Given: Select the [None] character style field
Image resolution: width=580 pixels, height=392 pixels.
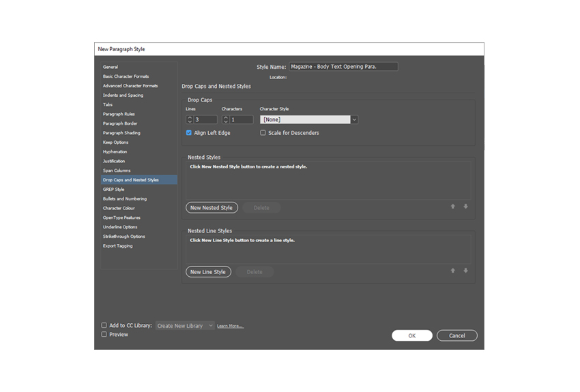Looking at the screenshot, I should pos(305,120).
